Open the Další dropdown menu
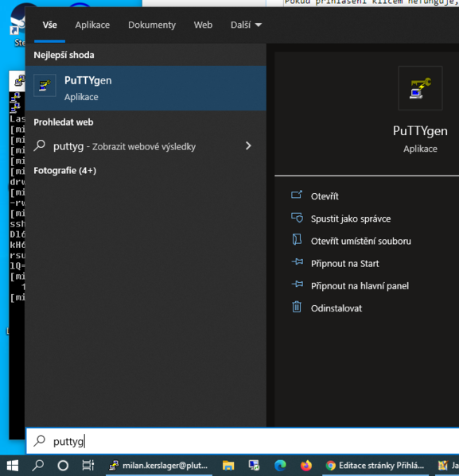The height and width of the screenshot is (476, 459). (x=246, y=25)
